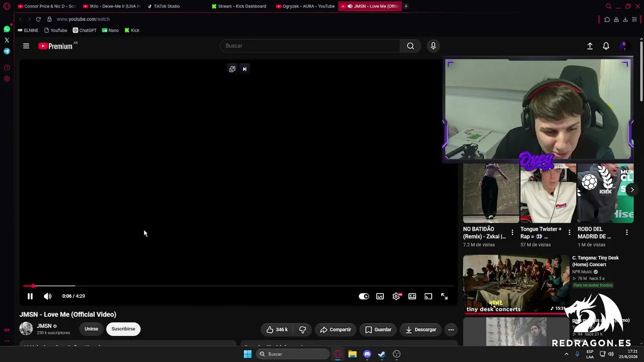Switch to 1Kilo - Deixe-Me Ir tab
This screenshot has width=644, height=362.
pos(111,6)
